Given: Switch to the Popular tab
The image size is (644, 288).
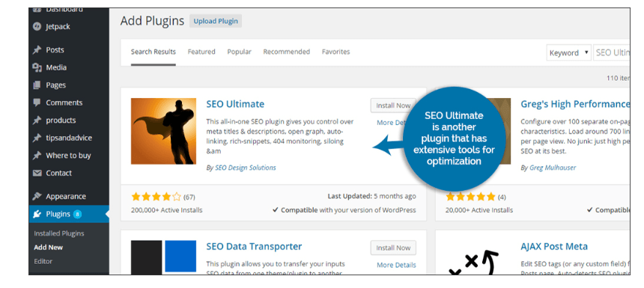Looking at the screenshot, I should point(239,52).
